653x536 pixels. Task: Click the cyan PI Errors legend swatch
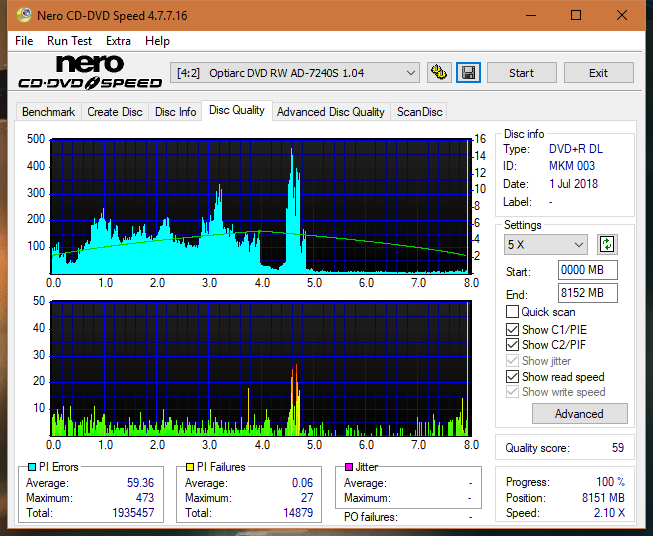tap(32, 467)
